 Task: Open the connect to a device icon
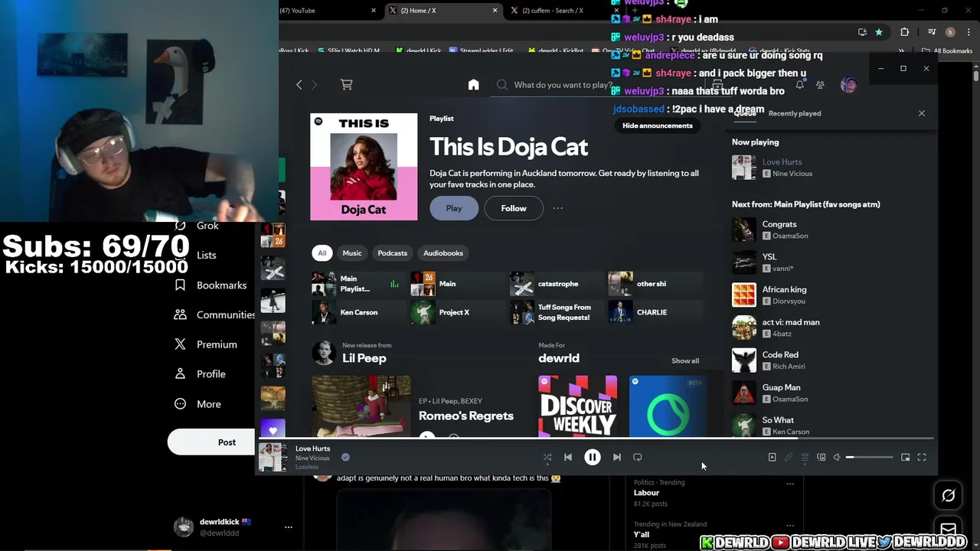[821, 458]
